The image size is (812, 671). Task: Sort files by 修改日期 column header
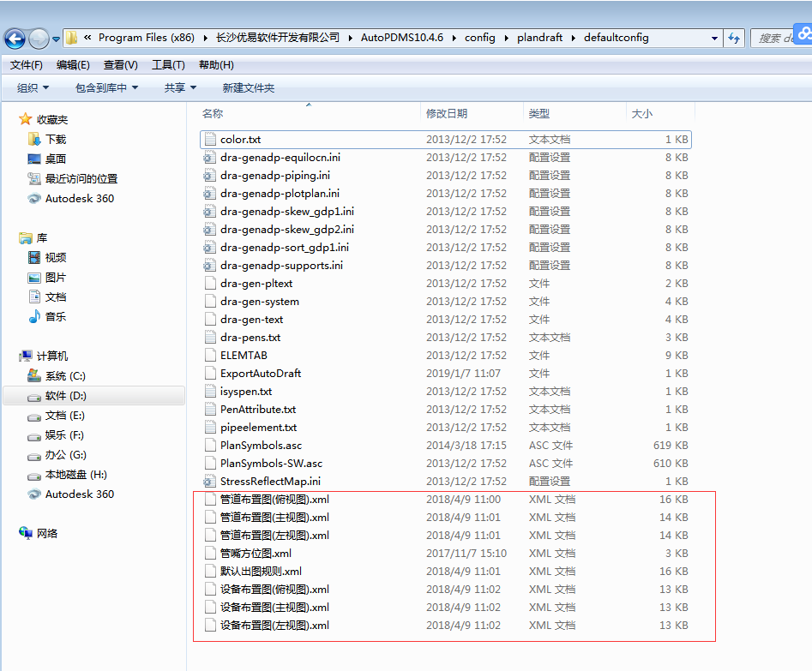pyautogui.click(x=447, y=113)
